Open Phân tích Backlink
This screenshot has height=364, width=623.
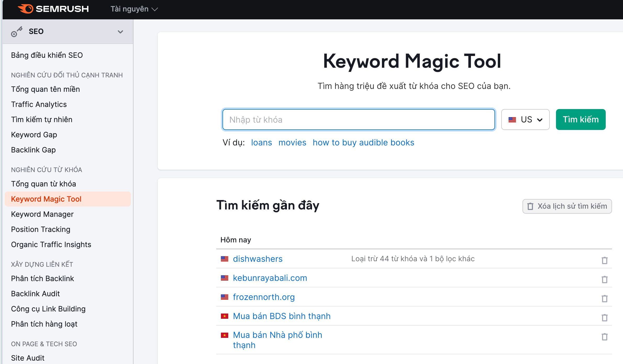click(x=42, y=278)
